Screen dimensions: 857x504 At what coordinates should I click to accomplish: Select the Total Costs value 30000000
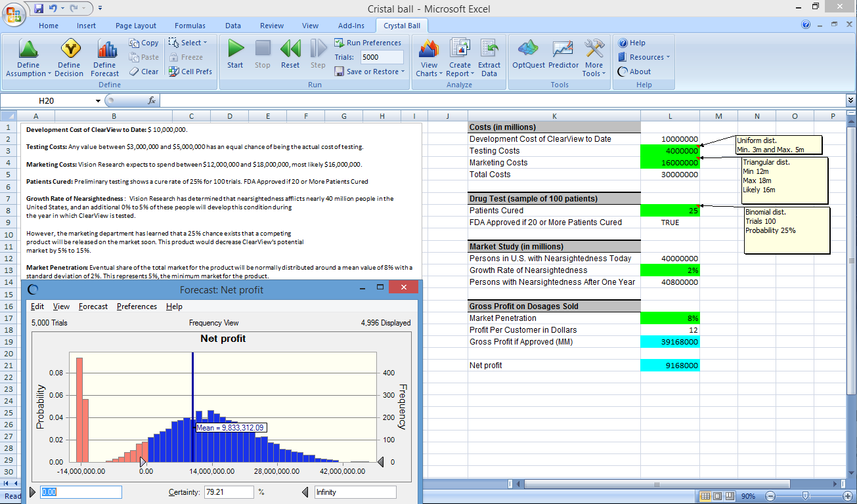click(670, 175)
